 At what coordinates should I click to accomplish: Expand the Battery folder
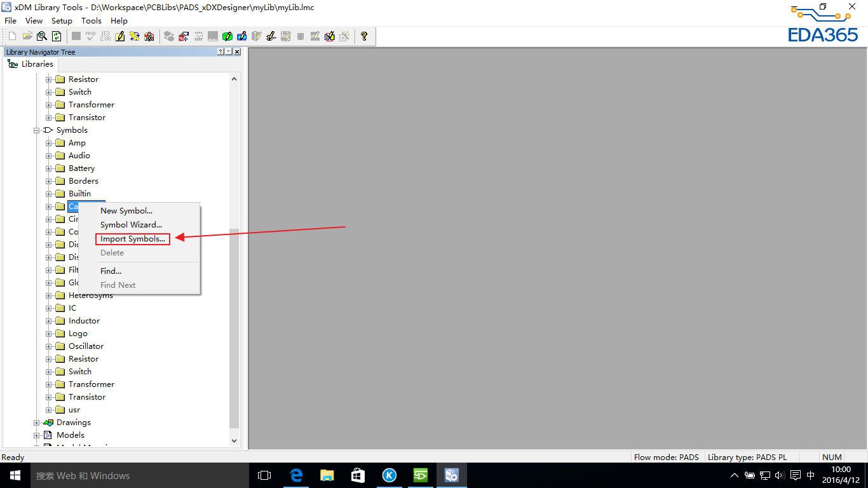tap(49, 168)
